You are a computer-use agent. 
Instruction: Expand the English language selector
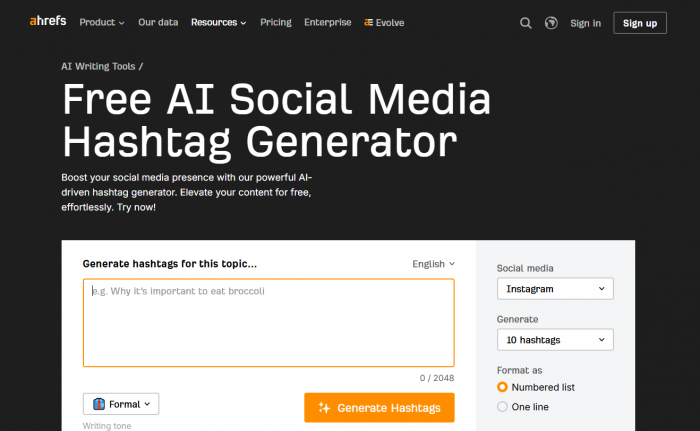(x=433, y=264)
